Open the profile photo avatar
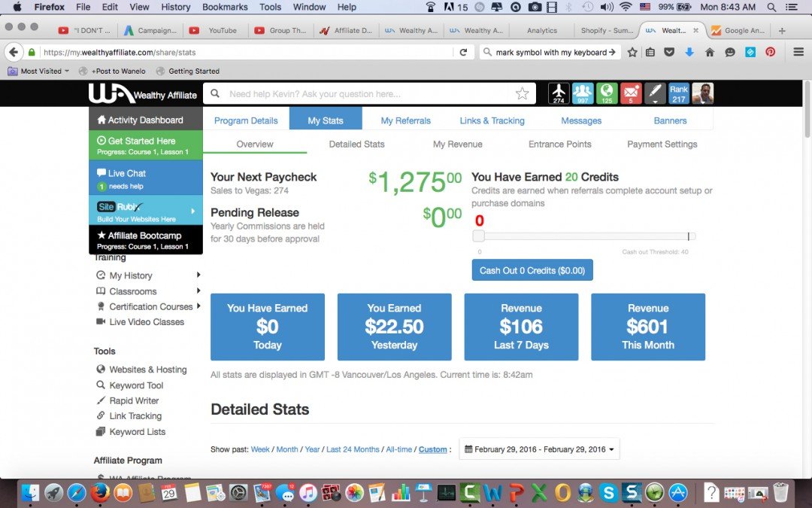Image resolution: width=812 pixels, height=508 pixels. click(x=703, y=94)
